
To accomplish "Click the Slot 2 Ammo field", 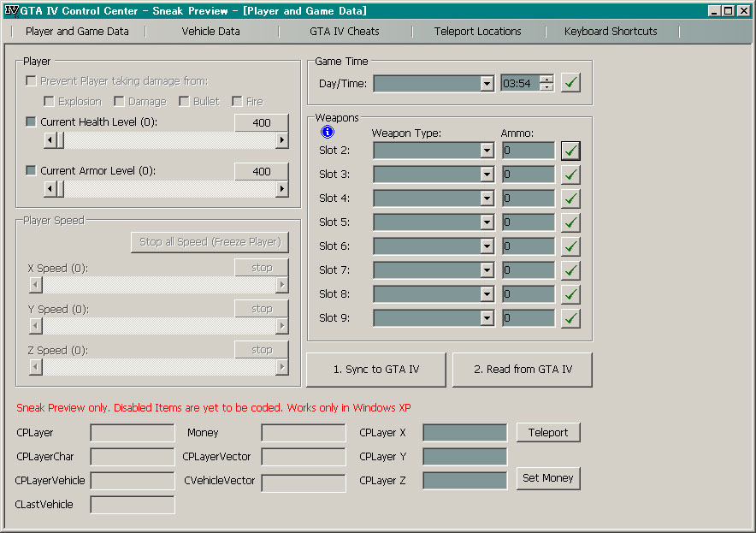I will (x=528, y=151).
